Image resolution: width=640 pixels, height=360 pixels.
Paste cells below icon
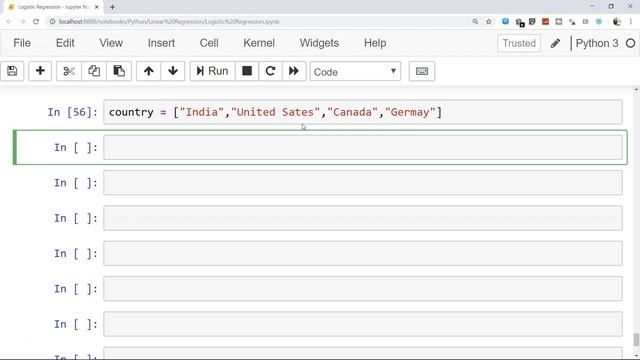pos(119,71)
